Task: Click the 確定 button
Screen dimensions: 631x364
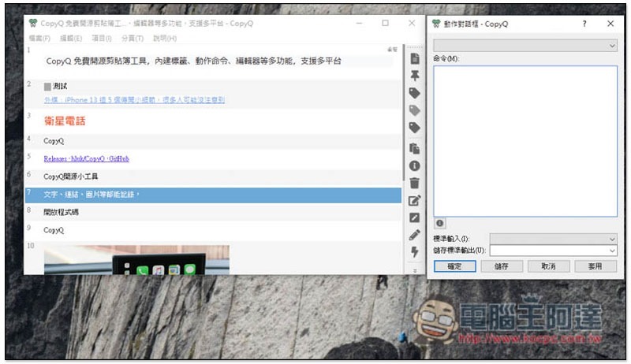Action: point(455,266)
